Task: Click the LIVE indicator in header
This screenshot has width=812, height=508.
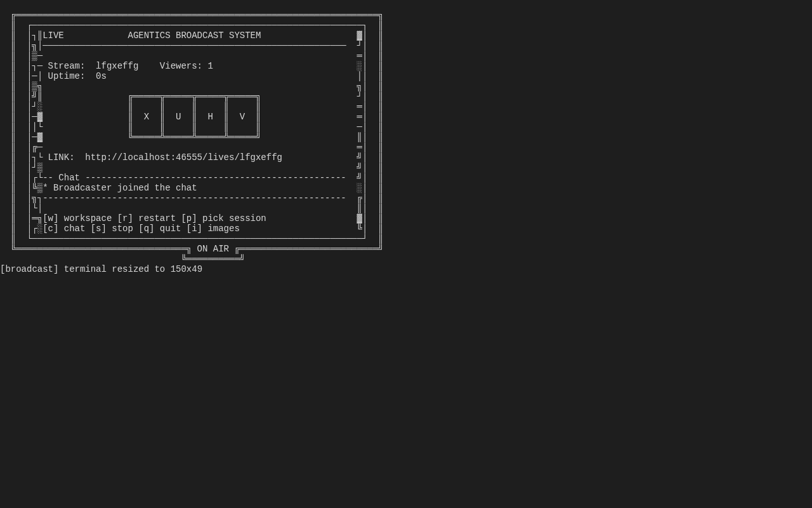Action: 53,36
